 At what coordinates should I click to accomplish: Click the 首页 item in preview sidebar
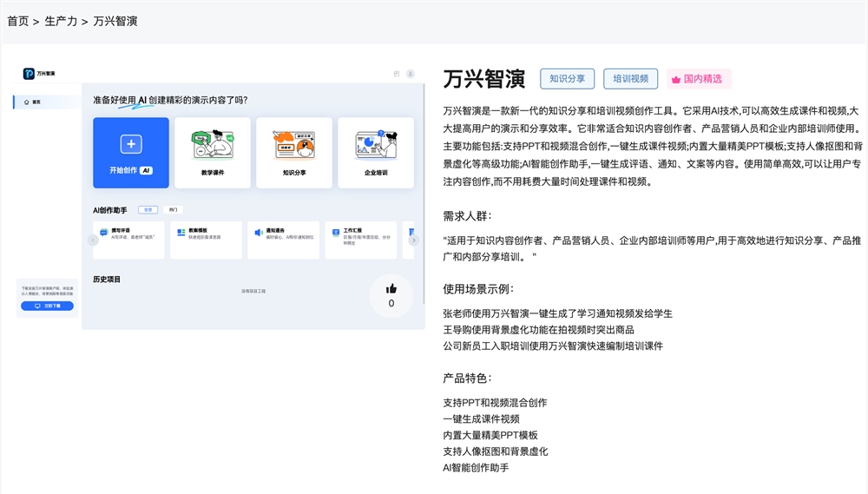coord(47,102)
